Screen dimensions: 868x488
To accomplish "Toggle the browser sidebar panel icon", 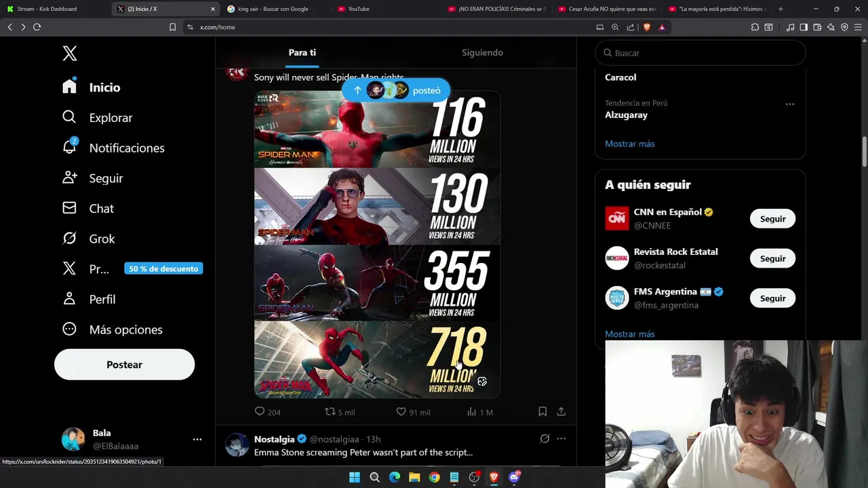I will point(804,27).
